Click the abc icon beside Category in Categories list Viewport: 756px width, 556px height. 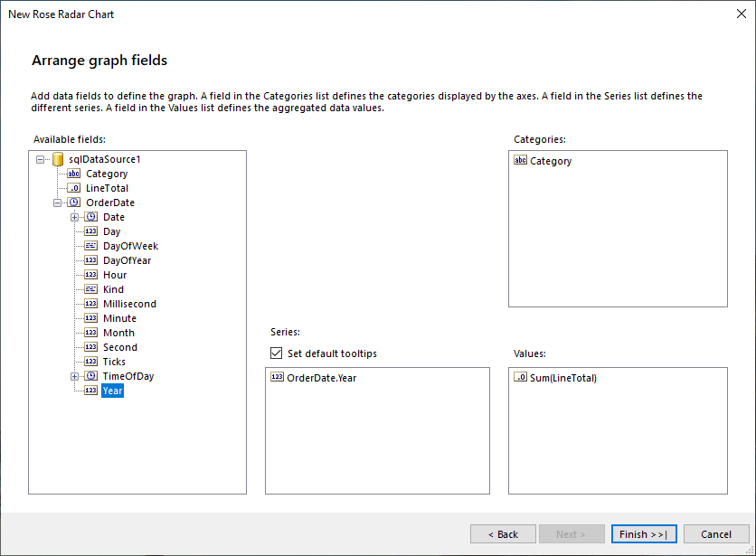(x=523, y=161)
